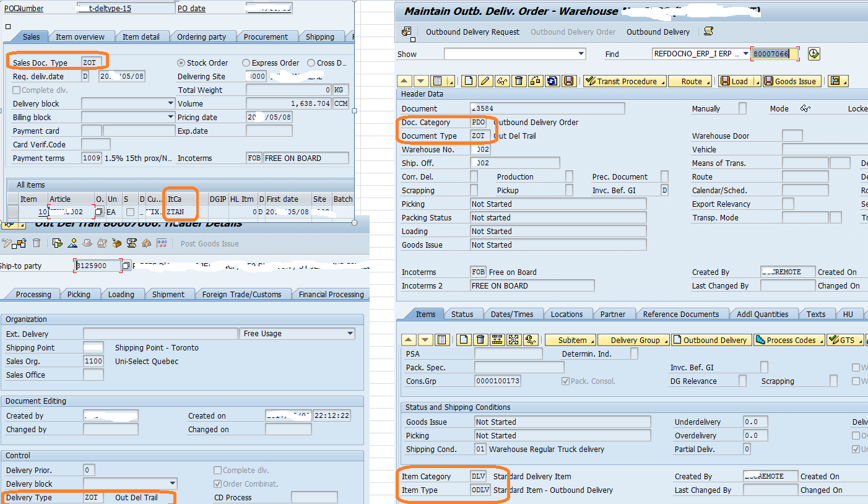Screen dimensions: 868x504
Task: Open the Foreign Trade/Customs tab
Action: pyautogui.click(x=242, y=294)
